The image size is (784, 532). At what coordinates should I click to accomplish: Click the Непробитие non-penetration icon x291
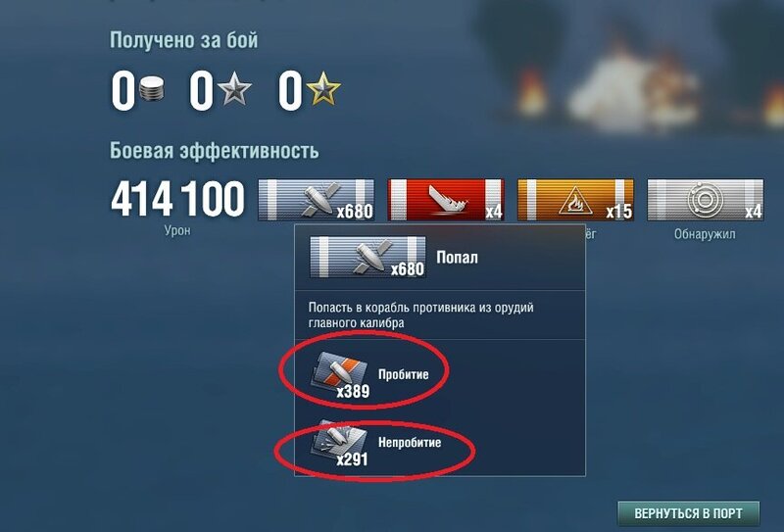coord(340,444)
